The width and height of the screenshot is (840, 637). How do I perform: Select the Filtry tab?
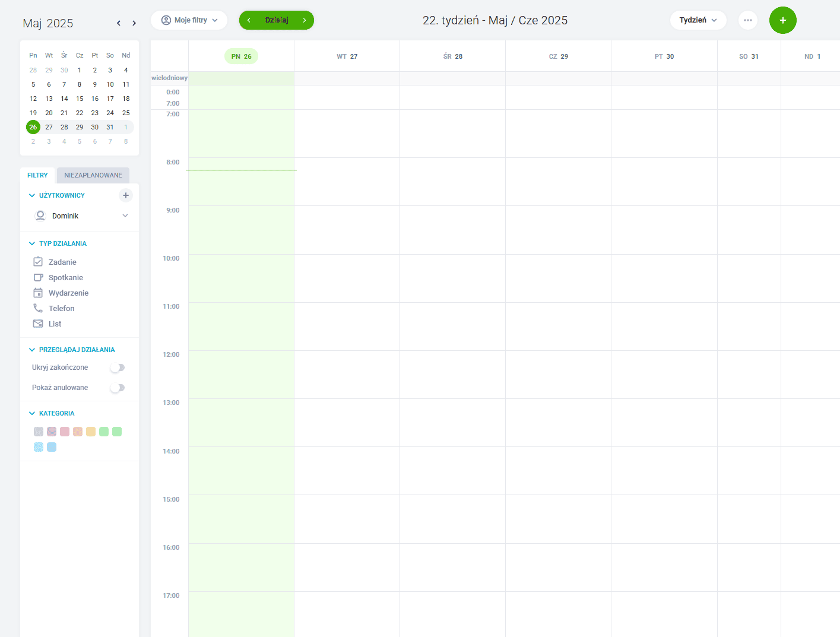[37, 175]
